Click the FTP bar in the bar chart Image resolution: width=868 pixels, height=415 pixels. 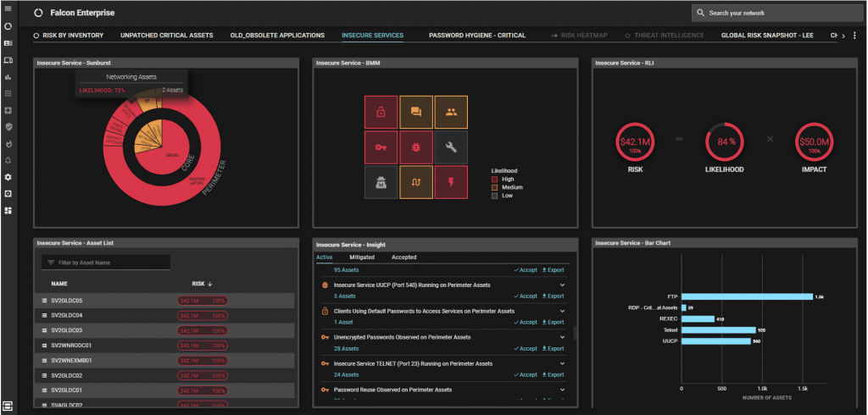click(x=747, y=296)
